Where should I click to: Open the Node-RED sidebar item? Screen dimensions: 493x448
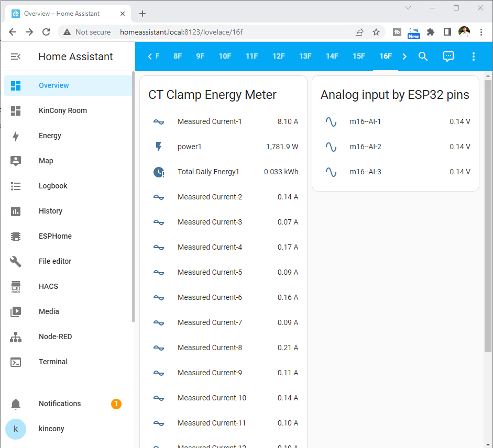tap(55, 337)
